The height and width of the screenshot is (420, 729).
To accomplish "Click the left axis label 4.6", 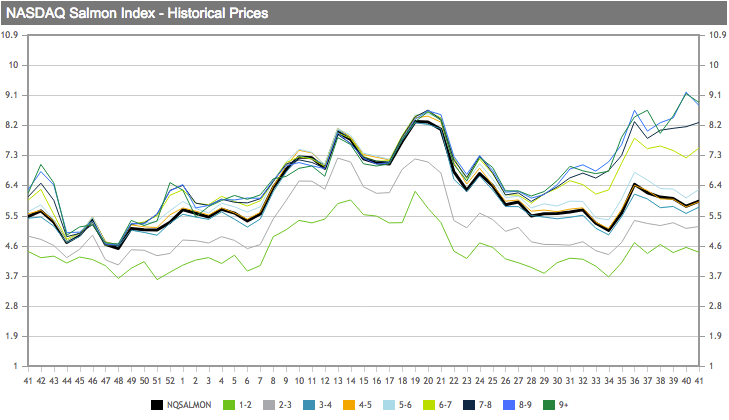I will coord(11,246).
